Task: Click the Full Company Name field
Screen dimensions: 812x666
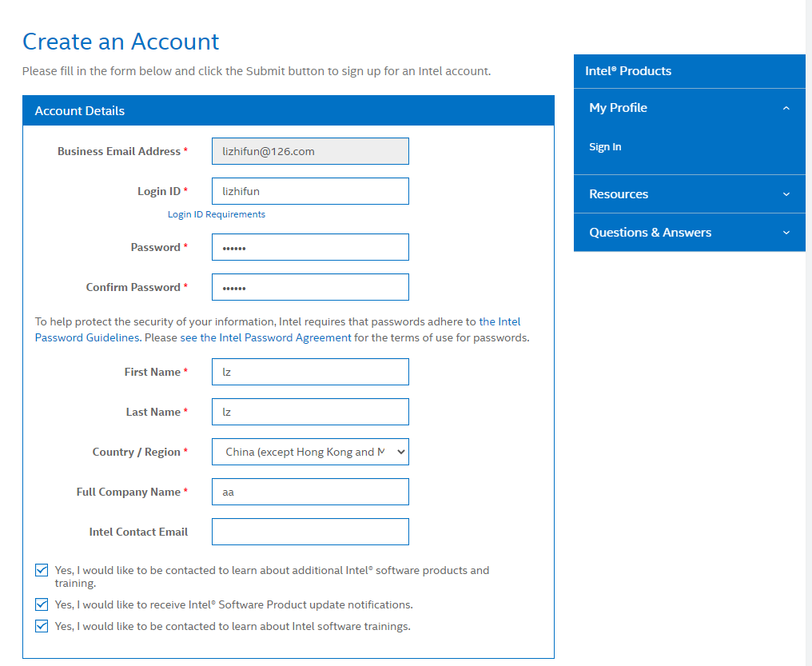Action: tap(310, 492)
